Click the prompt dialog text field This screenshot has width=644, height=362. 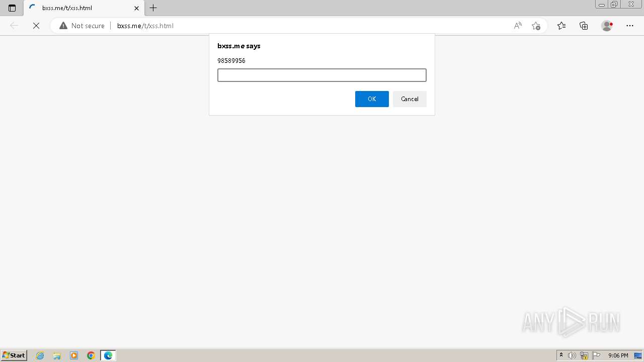[322, 75]
